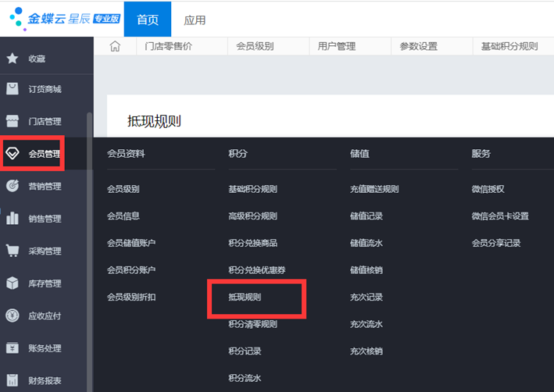Open 会员信息 under 会员资料
This screenshot has width=554, height=392.
click(123, 216)
